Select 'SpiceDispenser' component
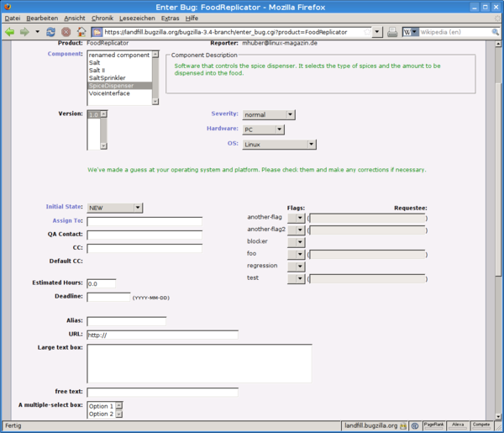This screenshot has height=433, width=504. pyautogui.click(x=119, y=86)
